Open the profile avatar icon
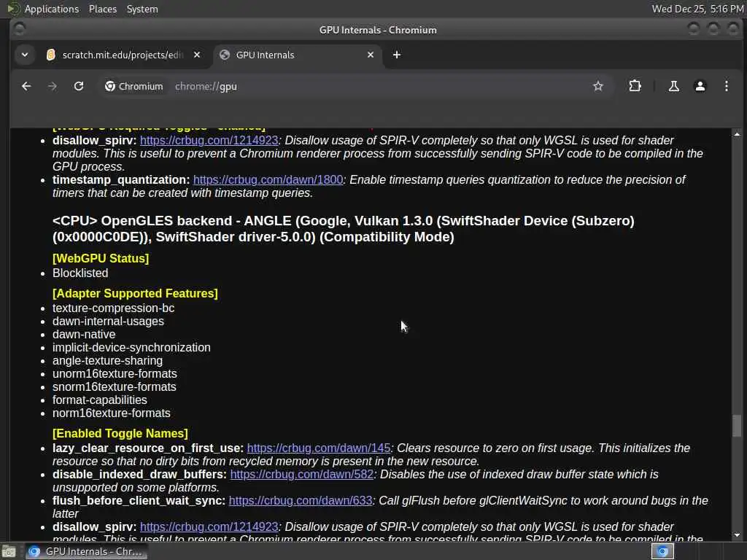Image resolution: width=747 pixels, height=560 pixels. [700, 86]
